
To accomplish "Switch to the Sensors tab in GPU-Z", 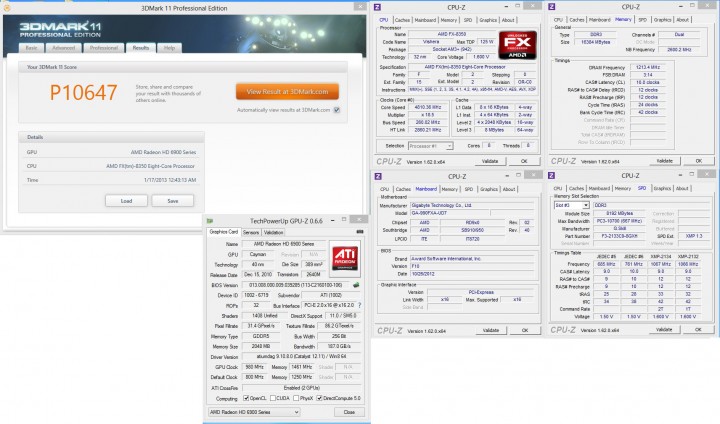I will coord(251,232).
